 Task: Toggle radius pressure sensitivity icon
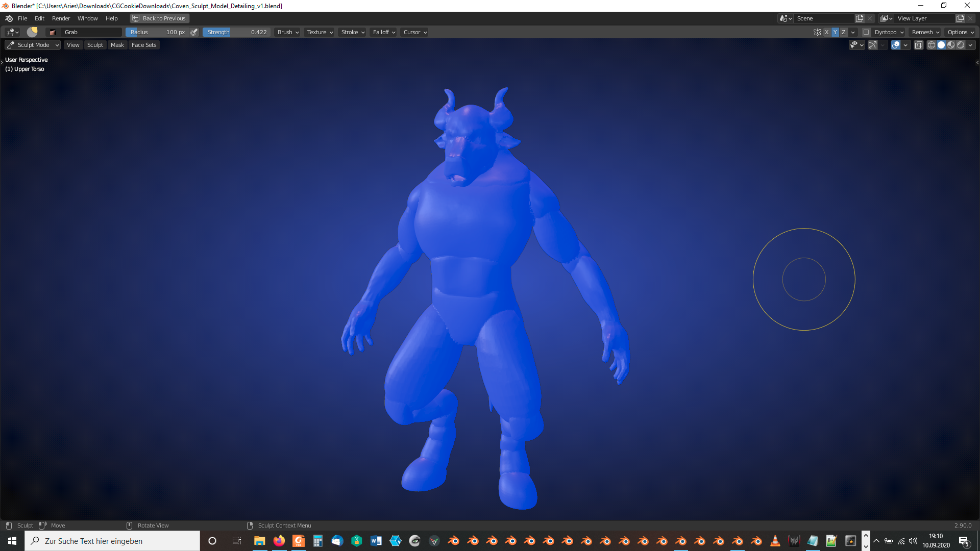pyautogui.click(x=194, y=32)
